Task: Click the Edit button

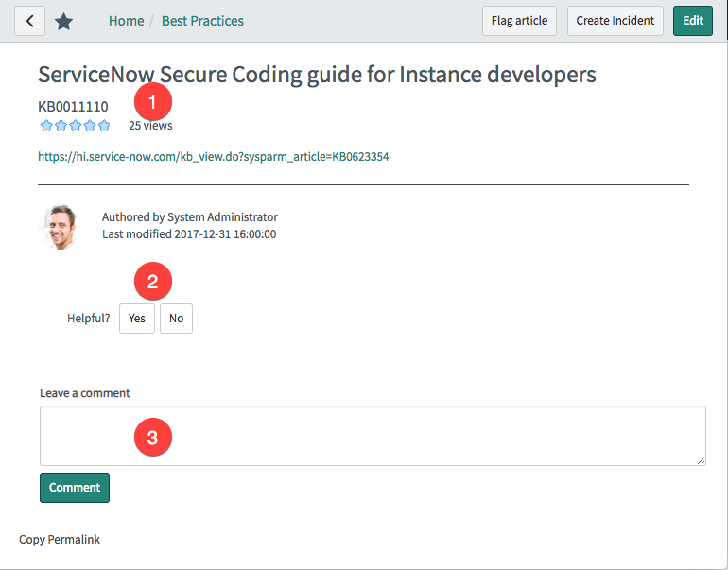Action: 693,21
